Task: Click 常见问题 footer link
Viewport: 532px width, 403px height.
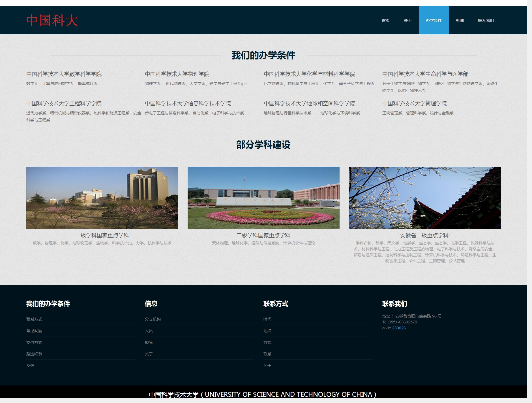Action: (x=34, y=331)
